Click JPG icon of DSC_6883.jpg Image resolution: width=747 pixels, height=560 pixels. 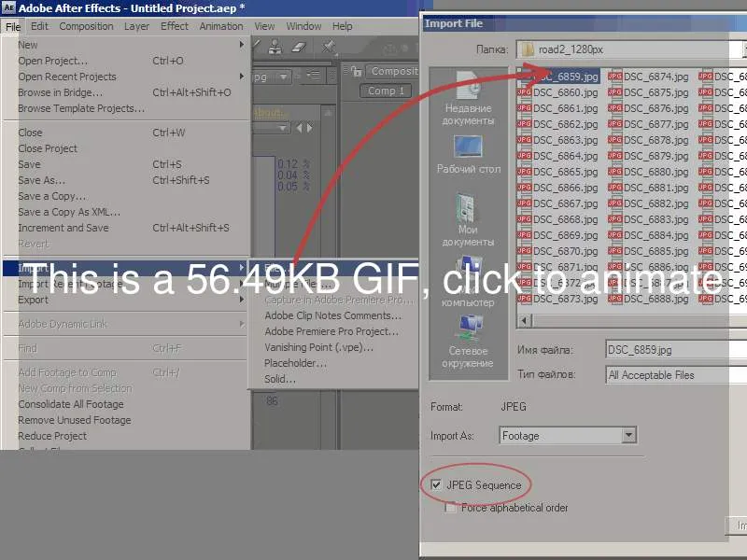coord(614,219)
